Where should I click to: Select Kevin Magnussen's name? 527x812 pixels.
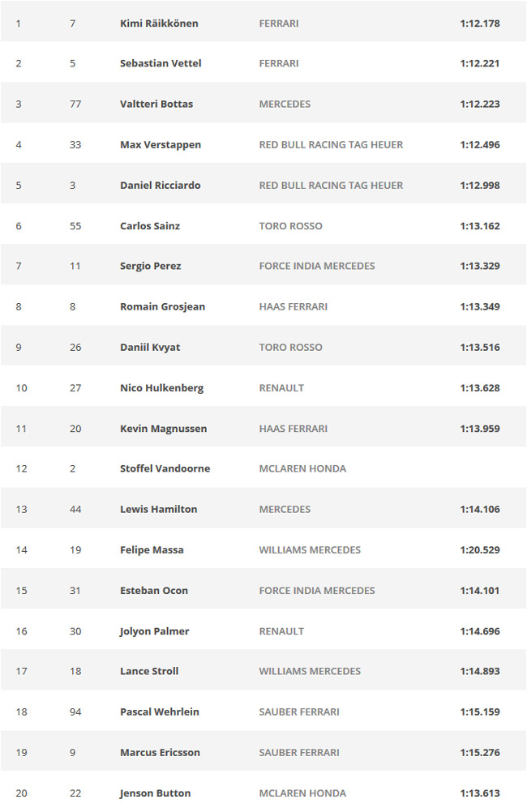coord(163,429)
